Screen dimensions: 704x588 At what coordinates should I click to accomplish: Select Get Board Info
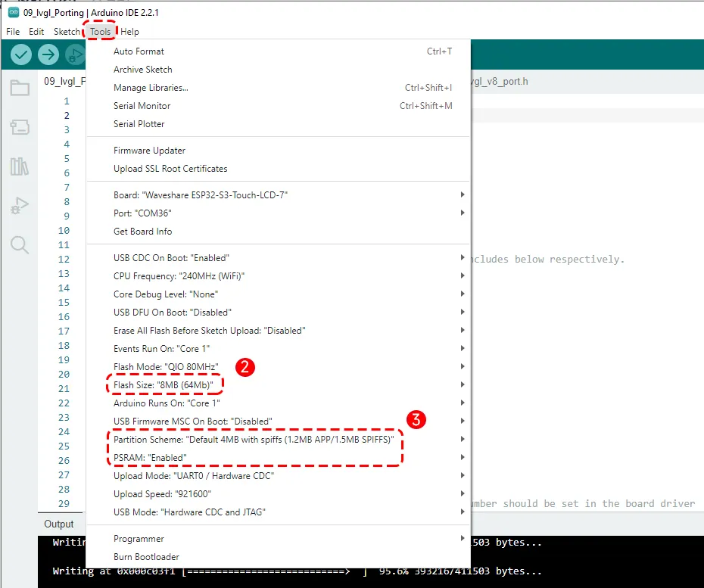tap(142, 232)
